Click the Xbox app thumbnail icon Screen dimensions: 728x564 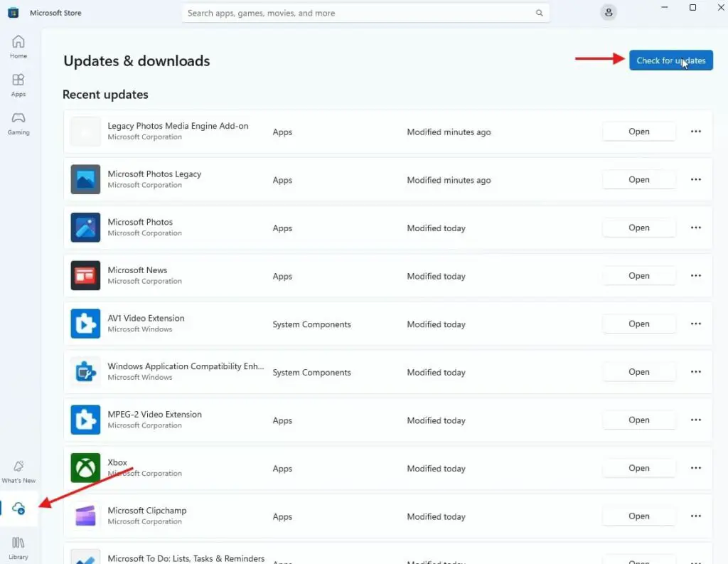[85, 468]
